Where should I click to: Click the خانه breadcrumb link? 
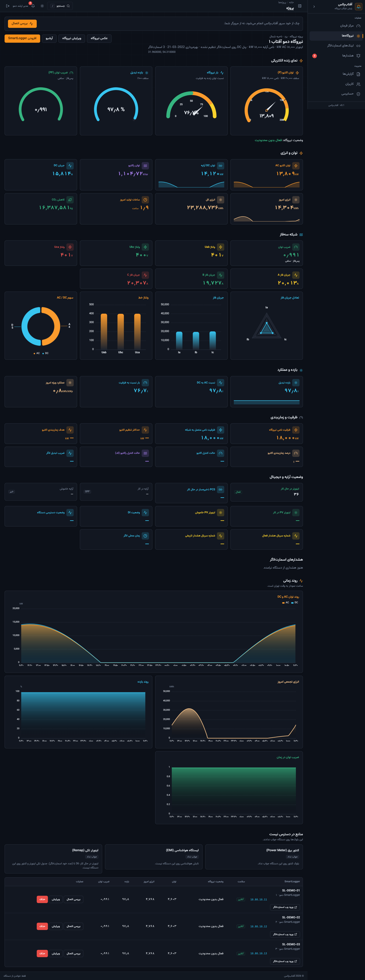tap(291, 2)
